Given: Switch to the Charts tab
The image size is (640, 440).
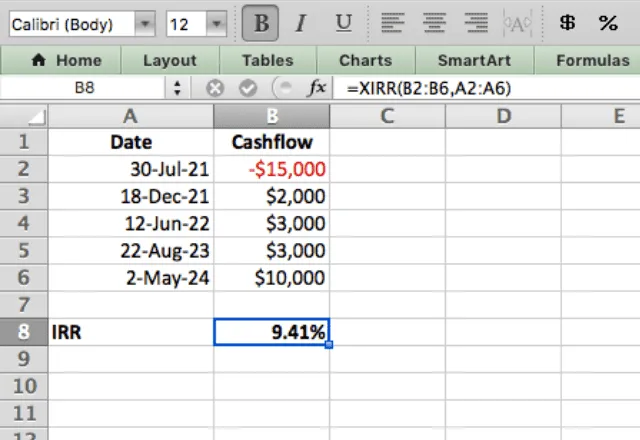Looking at the screenshot, I should (366, 60).
